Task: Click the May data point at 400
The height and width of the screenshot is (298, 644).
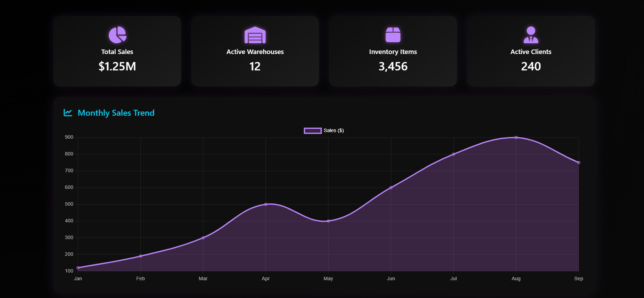Action: (x=328, y=221)
